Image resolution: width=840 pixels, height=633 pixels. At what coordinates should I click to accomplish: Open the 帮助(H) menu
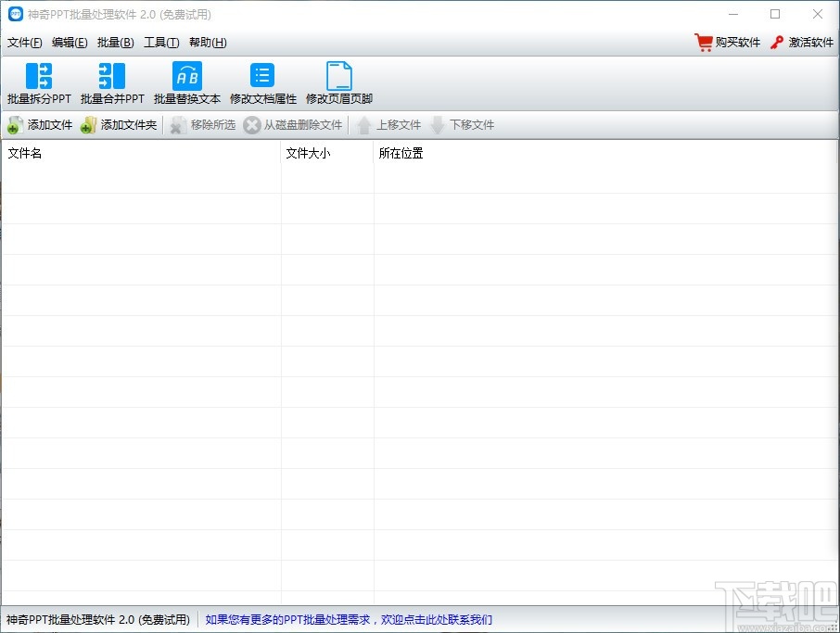208,43
